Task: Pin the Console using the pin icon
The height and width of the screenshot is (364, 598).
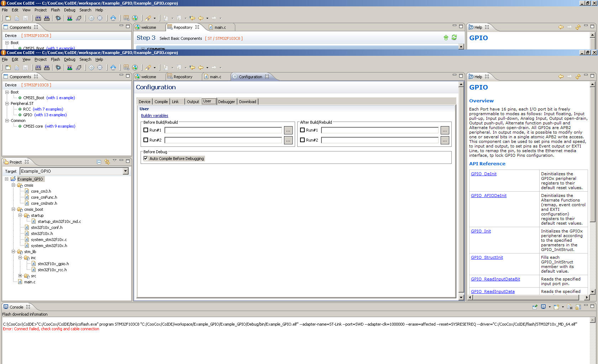Action: click(x=535, y=307)
